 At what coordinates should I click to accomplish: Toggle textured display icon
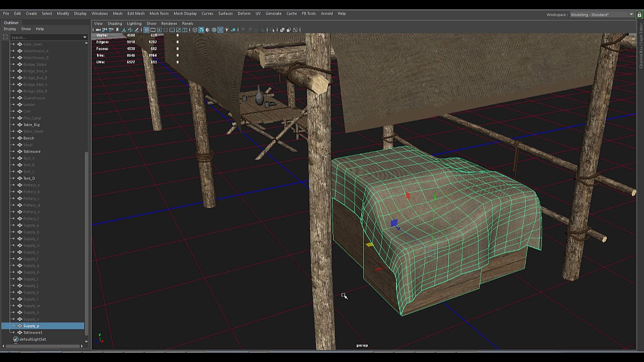click(220, 30)
